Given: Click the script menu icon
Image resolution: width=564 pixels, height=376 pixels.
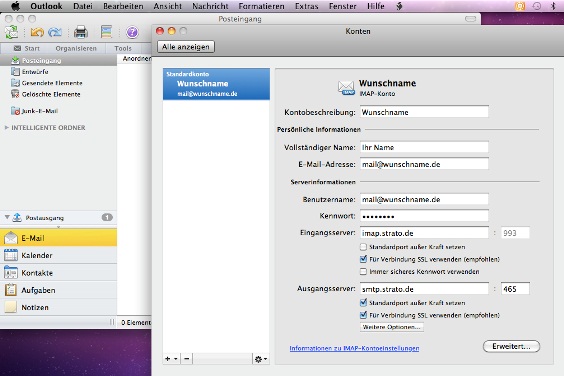Looking at the screenshot, I should (x=399, y=6).
